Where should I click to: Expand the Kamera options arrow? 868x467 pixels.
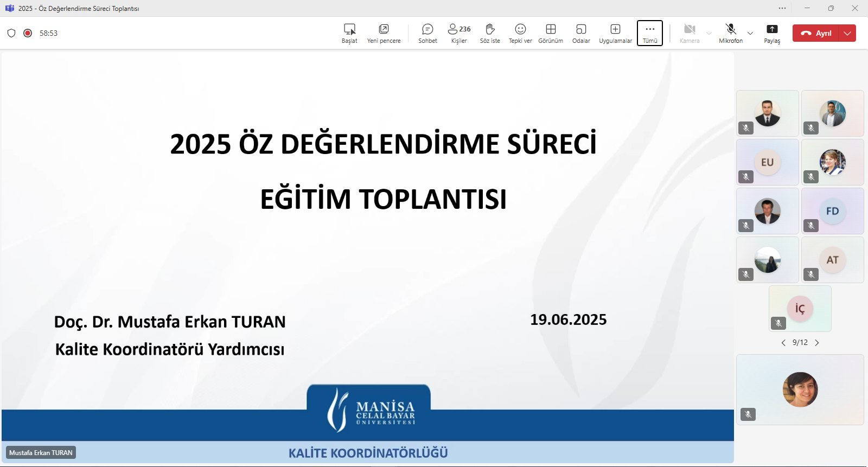709,33
